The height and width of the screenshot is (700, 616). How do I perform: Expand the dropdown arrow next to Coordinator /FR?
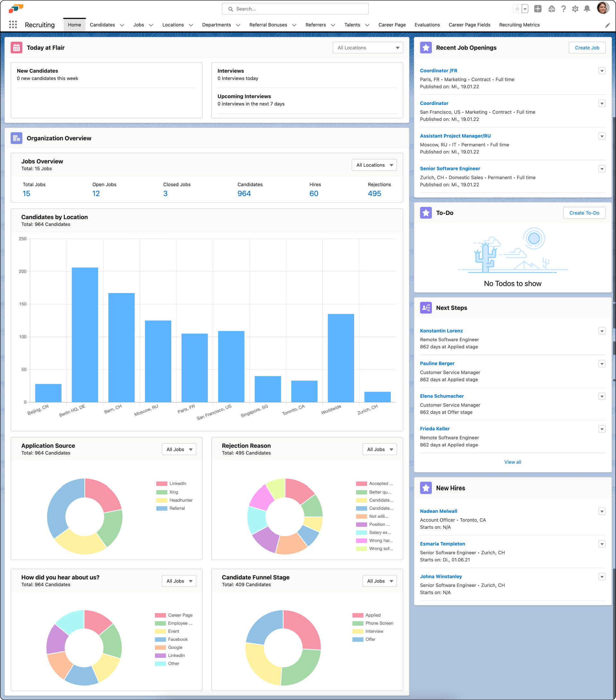tap(602, 71)
